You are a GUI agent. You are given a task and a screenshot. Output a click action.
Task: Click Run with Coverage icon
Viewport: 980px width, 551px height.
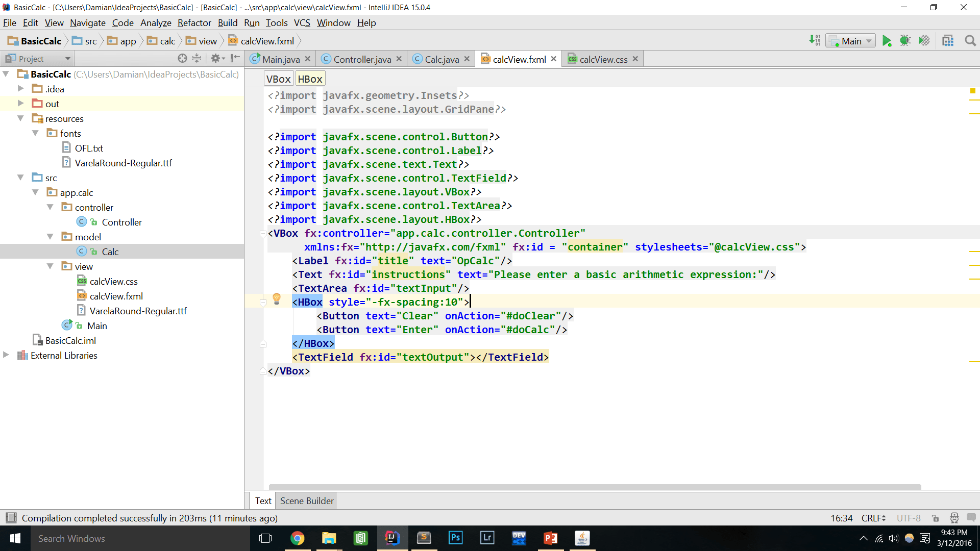[924, 41]
